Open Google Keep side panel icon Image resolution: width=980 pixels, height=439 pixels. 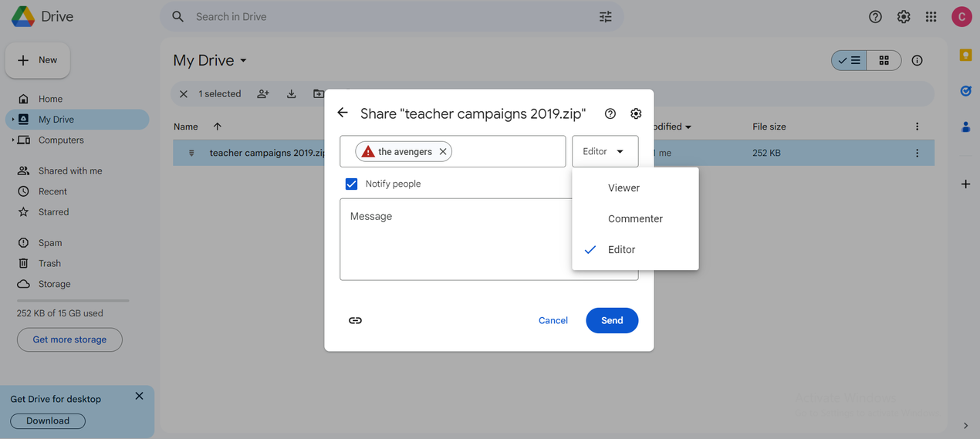tap(965, 55)
